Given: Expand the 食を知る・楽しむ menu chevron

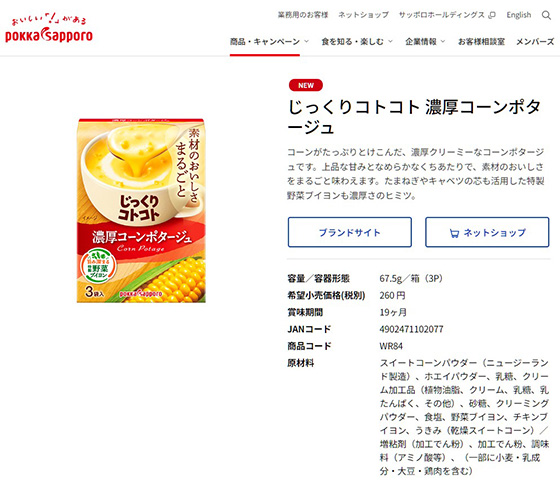Looking at the screenshot, I should click(390, 41).
